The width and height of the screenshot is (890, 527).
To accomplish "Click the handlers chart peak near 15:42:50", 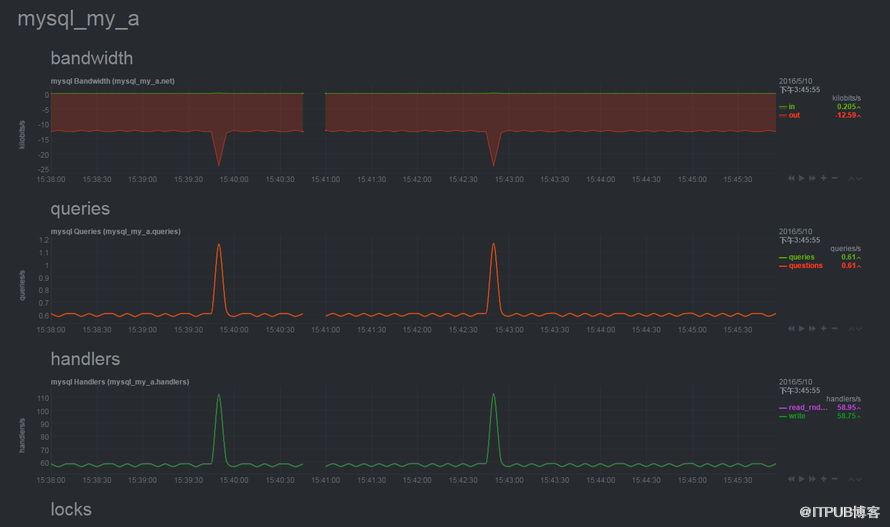I will 493,395.
